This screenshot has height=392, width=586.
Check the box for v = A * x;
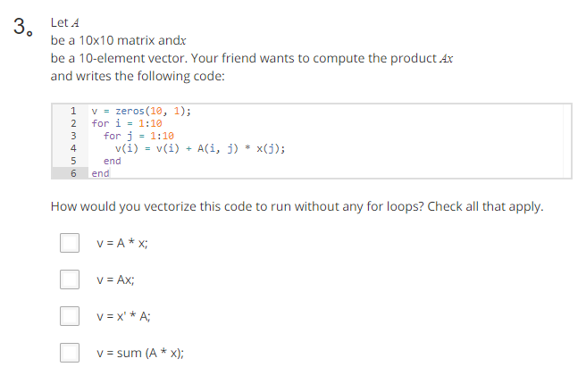pyautogui.click(x=70, y=243)
